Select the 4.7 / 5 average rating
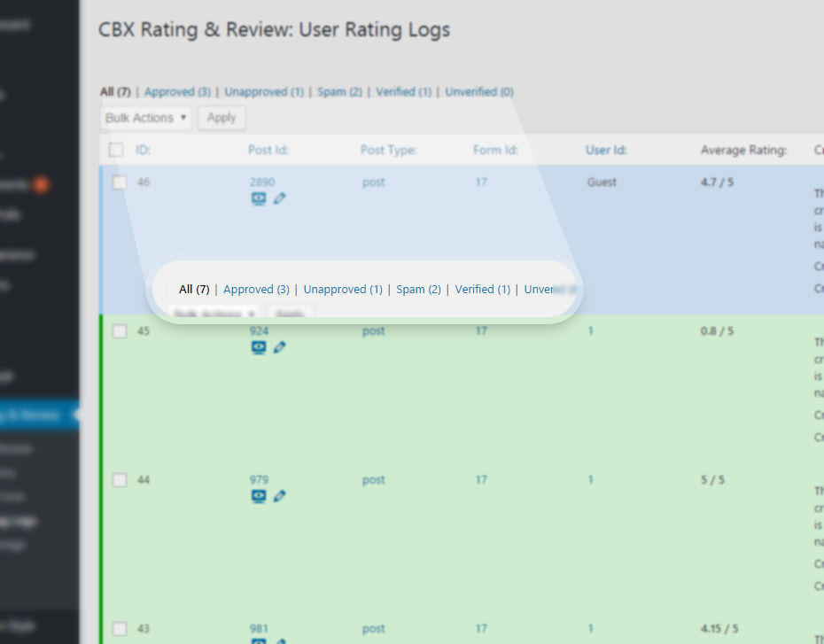Image resolution: width=824 pixels, height=644 pixels. coord(717,182)
